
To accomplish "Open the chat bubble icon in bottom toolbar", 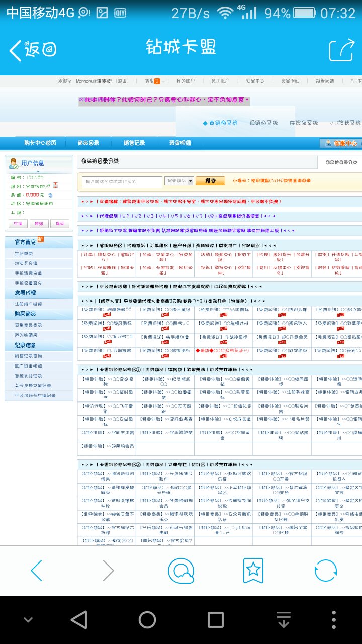I will pos(181,570).
